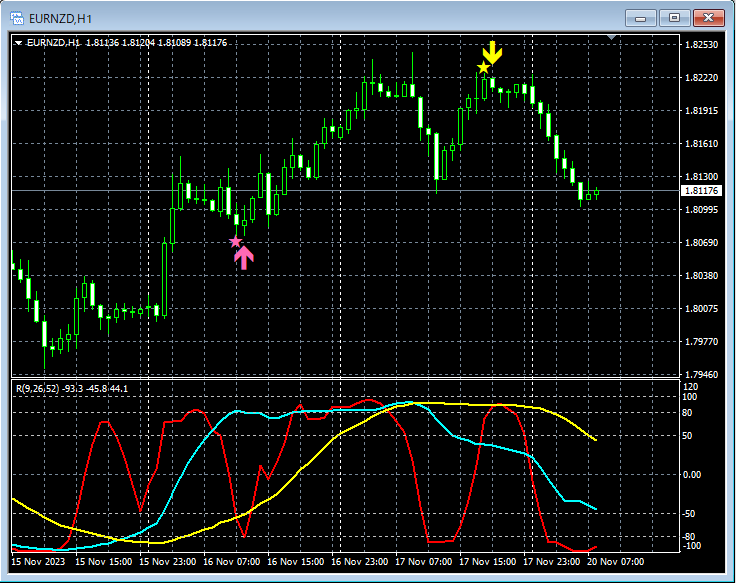The width and height of the screenshot is (737, 583).
Task: Select the yellow down arrow sell signal
Action: click(x=492, y=53)
